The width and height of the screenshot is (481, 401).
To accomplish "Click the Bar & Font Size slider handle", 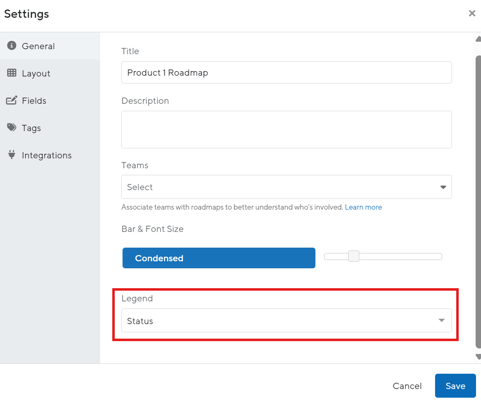I will pyautogui.click(x=354, y=256).
